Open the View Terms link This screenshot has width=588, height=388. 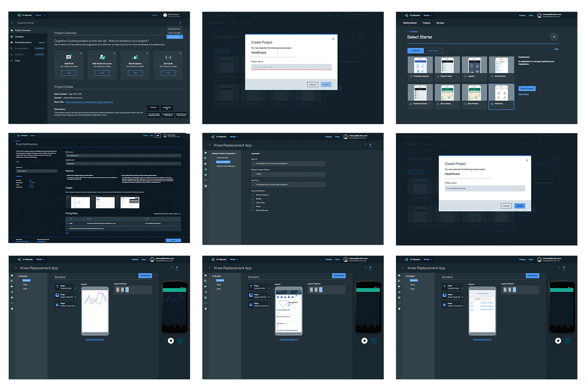coord(523,94)
